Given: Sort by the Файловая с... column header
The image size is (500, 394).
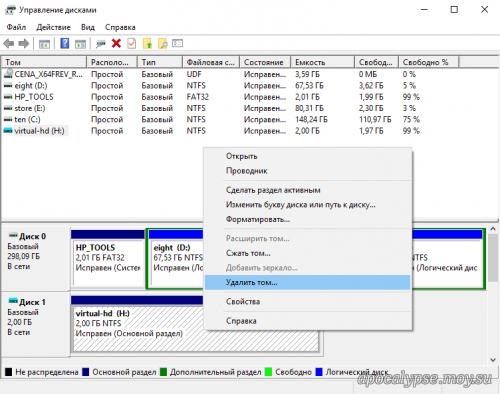Looking at the screenshot, I should 211,62.
